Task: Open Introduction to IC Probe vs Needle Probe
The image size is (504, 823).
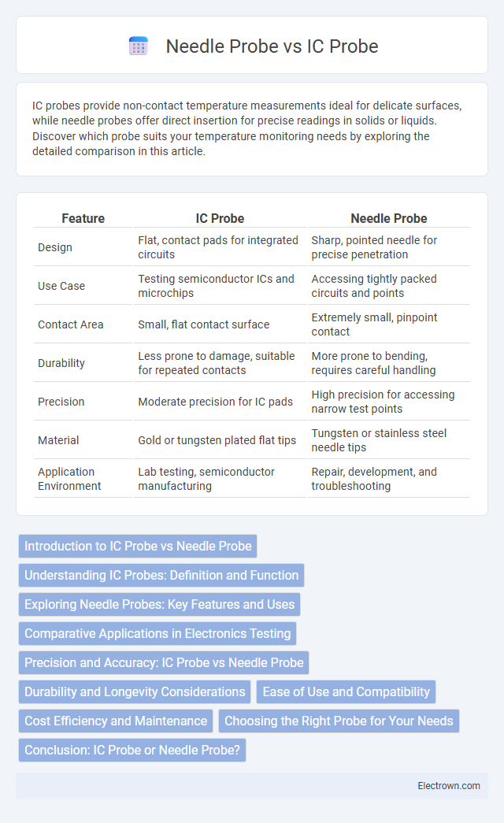Action: (138, 546)
